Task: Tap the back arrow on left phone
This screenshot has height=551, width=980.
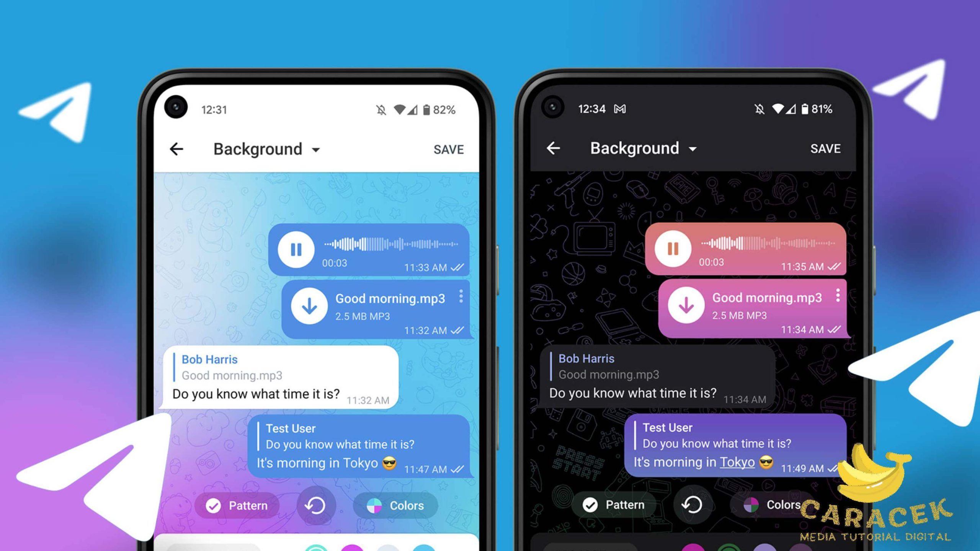Action: [x=176, y=149]
